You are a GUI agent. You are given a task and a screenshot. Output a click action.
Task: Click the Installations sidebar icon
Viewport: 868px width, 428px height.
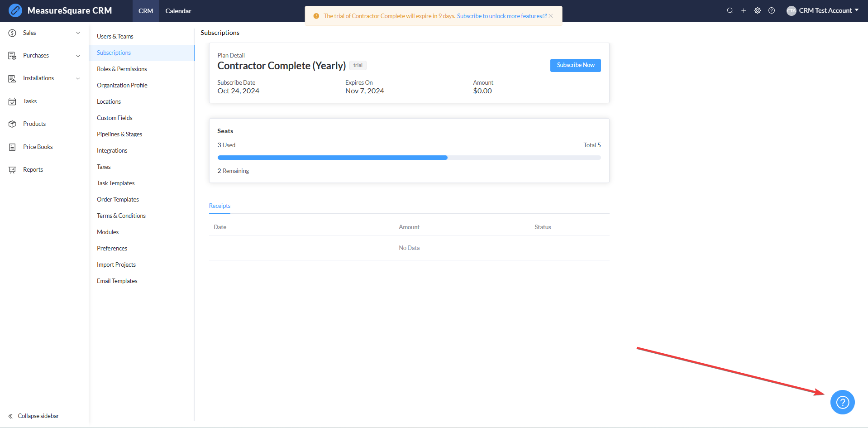12,78
